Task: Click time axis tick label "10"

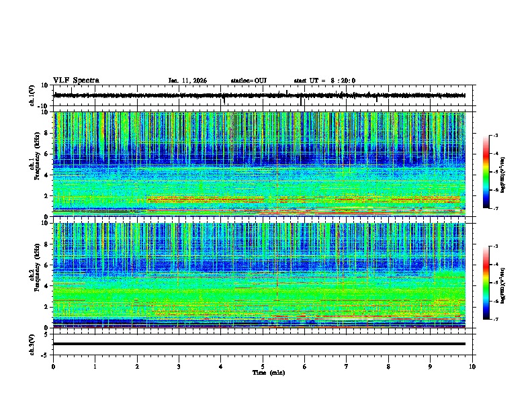Action: (x=472, y=367)
